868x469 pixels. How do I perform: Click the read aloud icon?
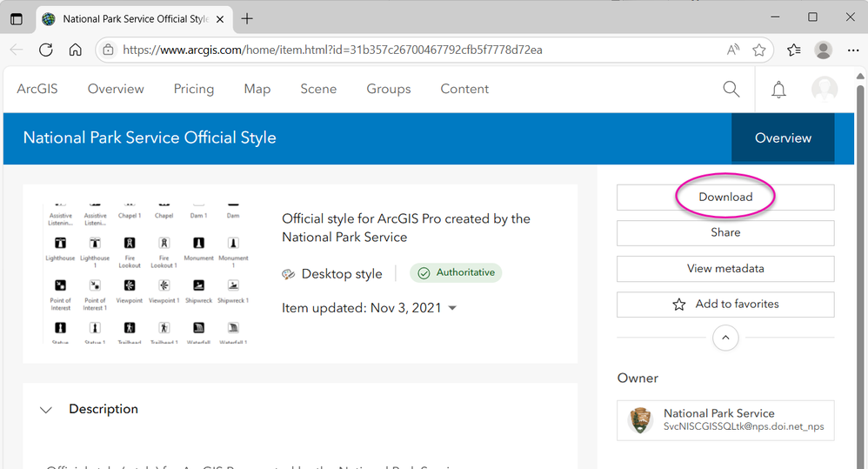tap(733, 50)
